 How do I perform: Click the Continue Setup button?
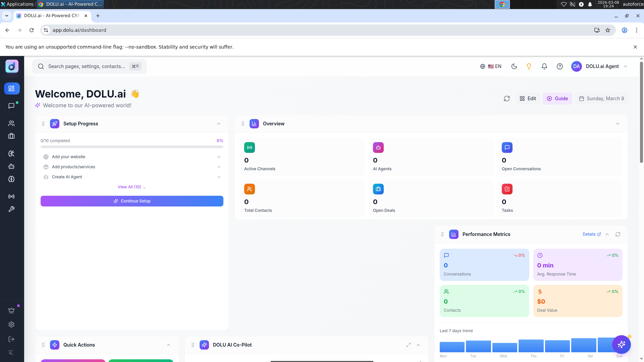(132, 201)
